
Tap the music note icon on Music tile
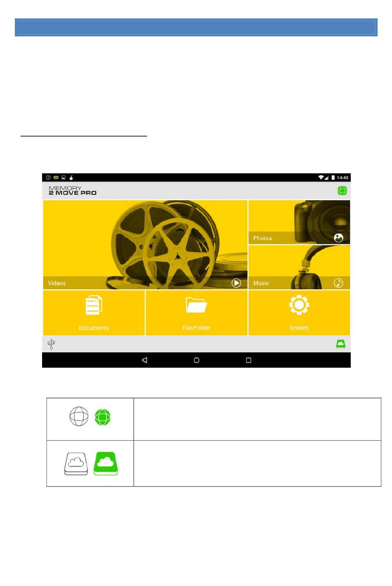pos(338,283)
